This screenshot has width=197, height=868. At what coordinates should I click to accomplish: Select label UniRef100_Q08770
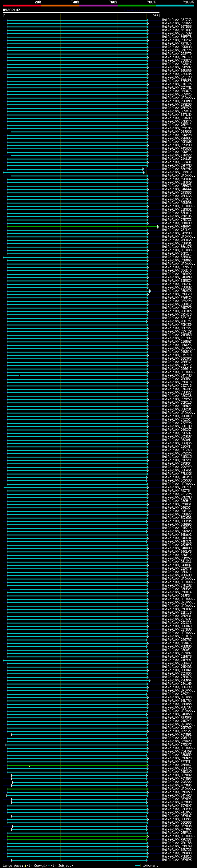177,50
